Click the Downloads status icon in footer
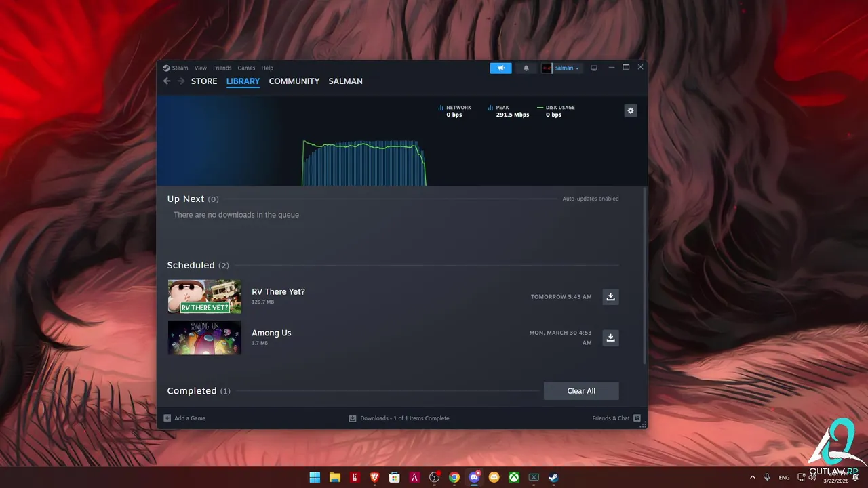 (x=353, y=418)
